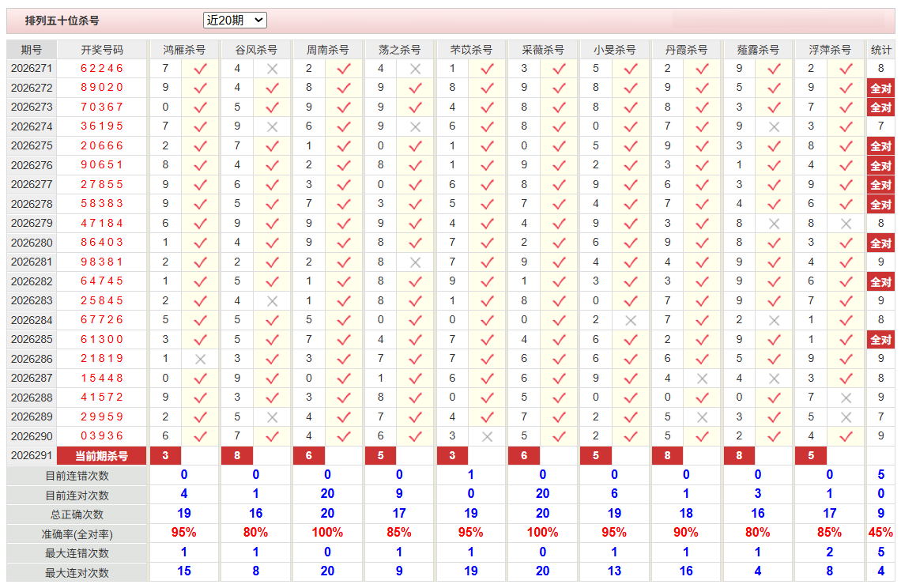The image size is (901, 588).
Task: Click the 全对 badge in row 2026280
Action: [x=880, y=243]
